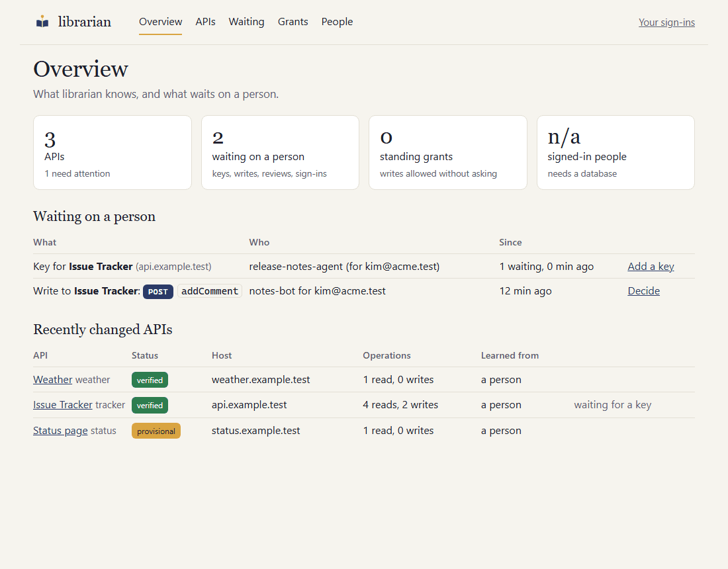728x569 pixels.
Task: Click the n/a signed-in people card
Action: tap(615, 153)
